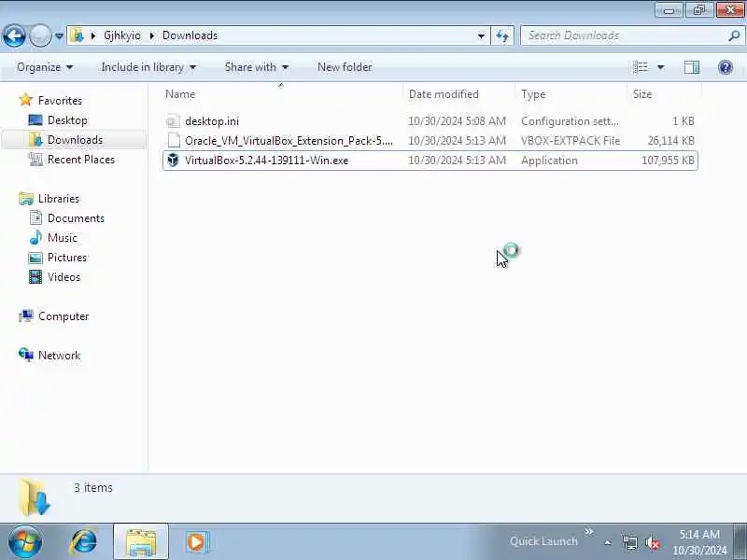The width and height of the screenshot is (747, 560).
Task: Click the Extension Pack blank file icon
Action: tap(174, 141)
